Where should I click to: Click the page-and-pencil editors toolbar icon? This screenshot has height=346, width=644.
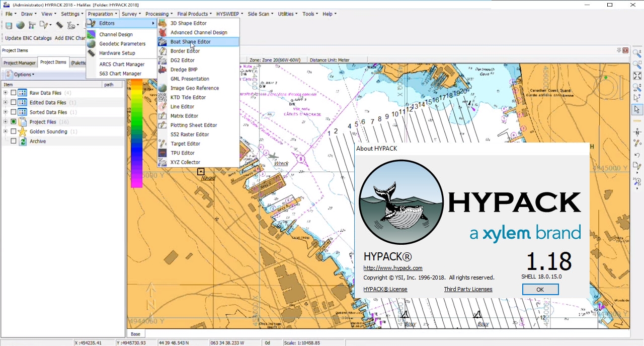click(44, 25)
